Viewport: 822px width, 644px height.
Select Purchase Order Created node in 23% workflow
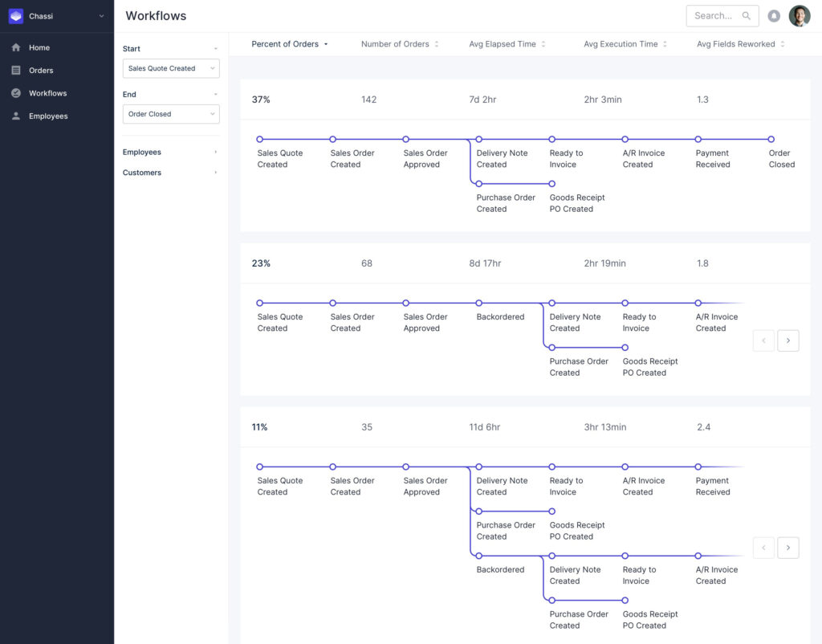(552, 347)
